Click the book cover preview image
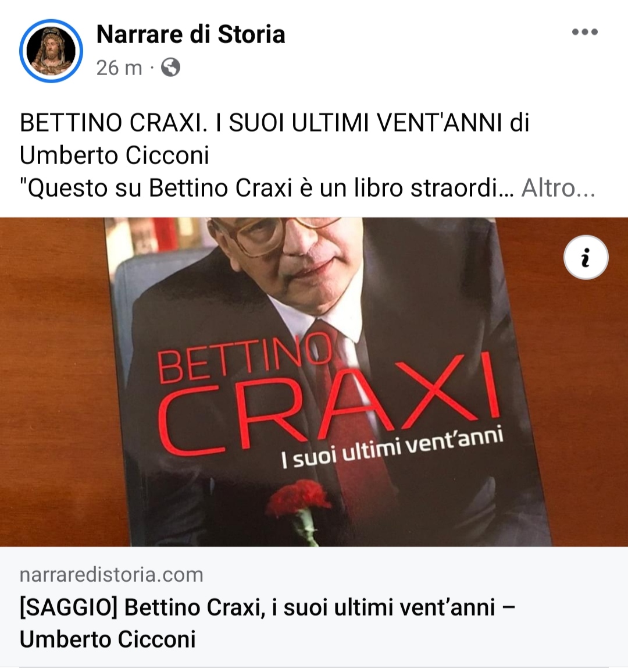 click(314, 382)
